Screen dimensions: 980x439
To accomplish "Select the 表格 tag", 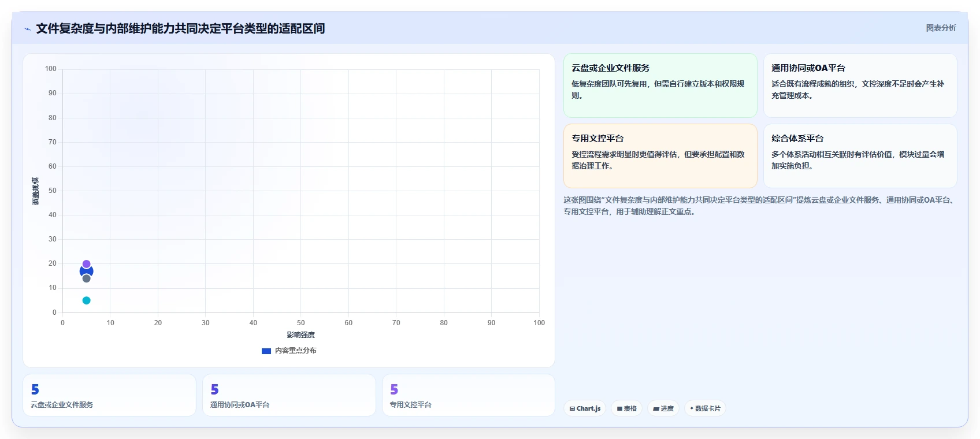I will 627,408.
